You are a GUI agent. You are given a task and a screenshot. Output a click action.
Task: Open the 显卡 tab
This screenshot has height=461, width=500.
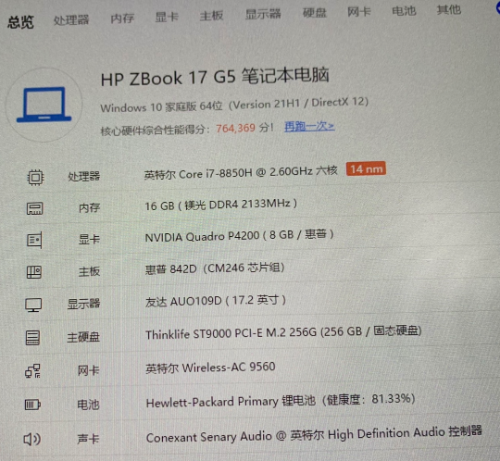[x=167, y=17]
